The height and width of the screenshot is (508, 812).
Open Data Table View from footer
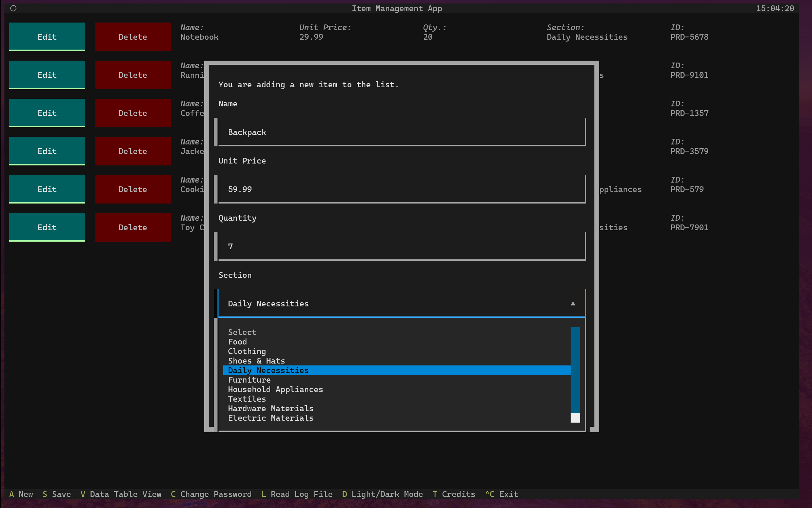pos(121,494)
